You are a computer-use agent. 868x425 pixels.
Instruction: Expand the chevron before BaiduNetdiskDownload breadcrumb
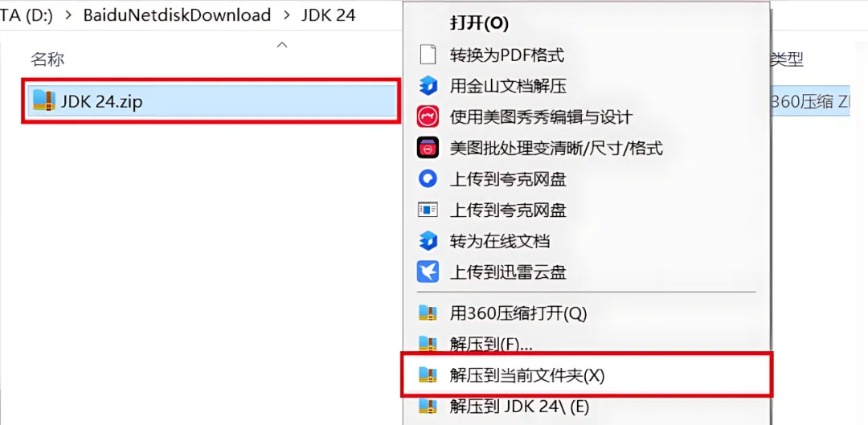(x=68, y=15)
